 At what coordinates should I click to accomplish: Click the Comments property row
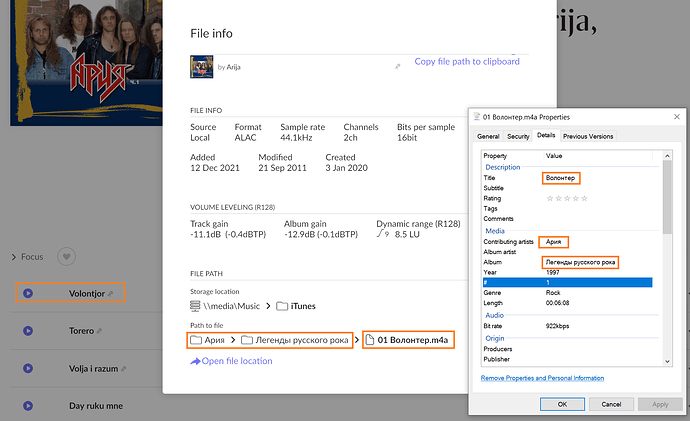(567, 219)
